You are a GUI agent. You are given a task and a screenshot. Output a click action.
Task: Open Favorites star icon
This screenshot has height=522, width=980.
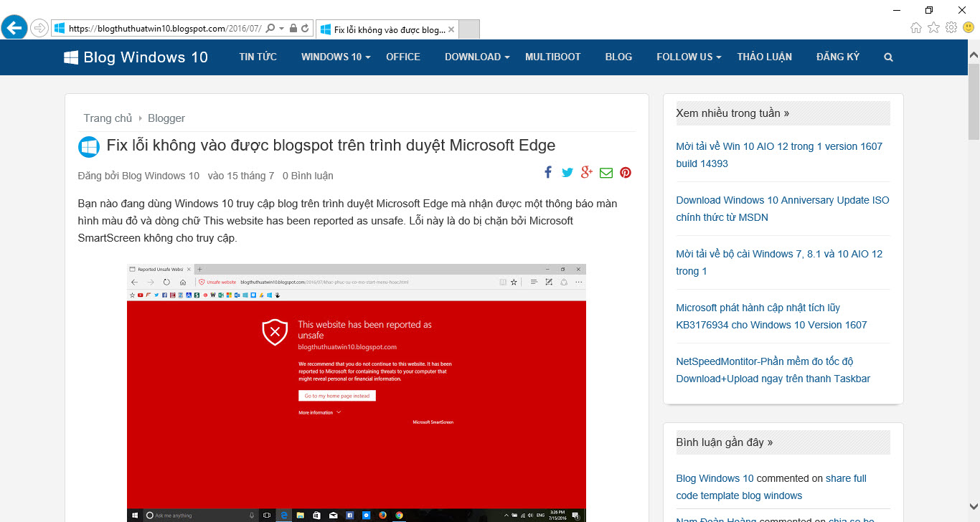933,28
